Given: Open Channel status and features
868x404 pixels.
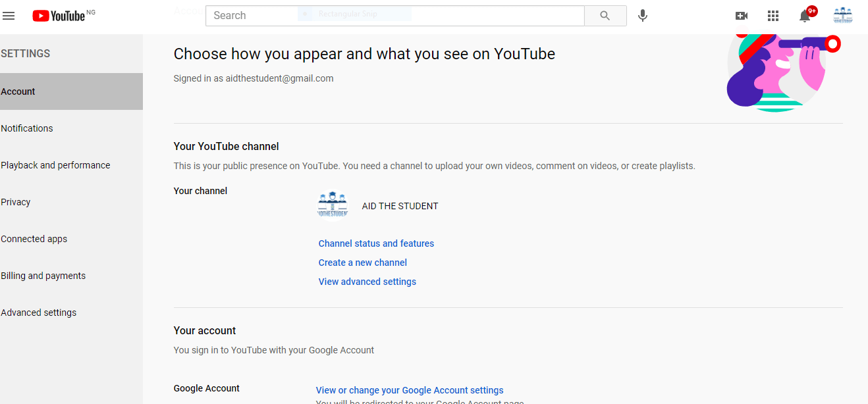Looking at the screenshot, I should pos(376,243).
